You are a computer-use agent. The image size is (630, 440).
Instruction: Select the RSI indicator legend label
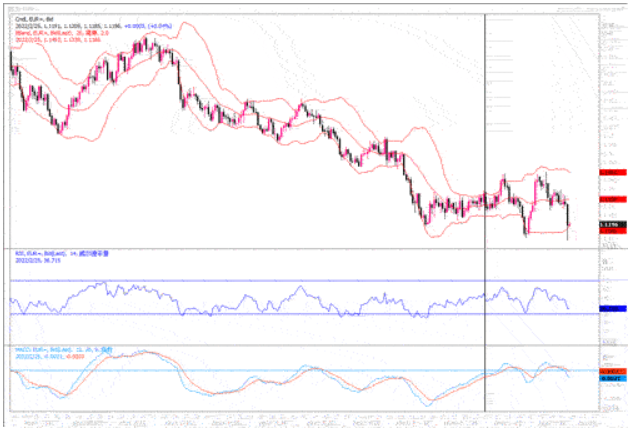pyautogui.click(x=60, y=256)
